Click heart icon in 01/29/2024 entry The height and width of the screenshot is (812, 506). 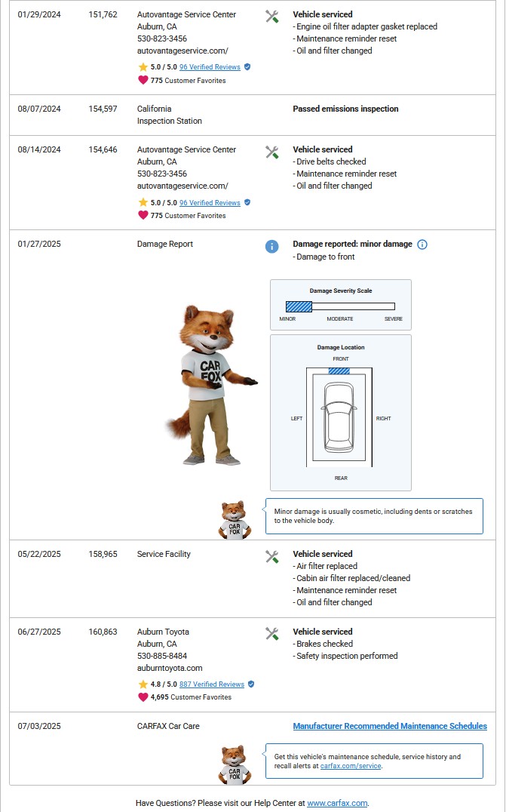pyautogui.click(x=143, y=80)
